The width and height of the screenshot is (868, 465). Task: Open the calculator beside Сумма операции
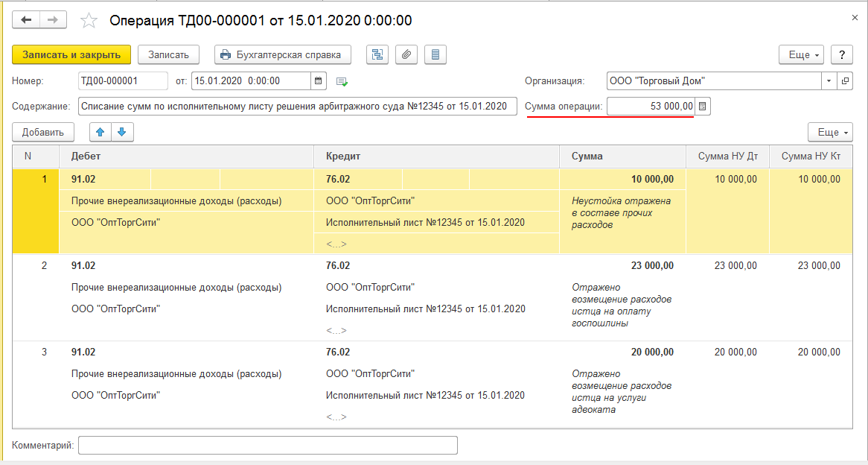point(703,107)
